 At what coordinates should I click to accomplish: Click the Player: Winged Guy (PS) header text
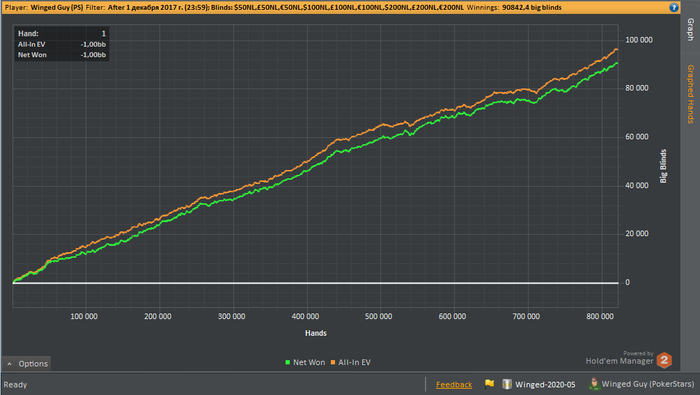(44, 8)
